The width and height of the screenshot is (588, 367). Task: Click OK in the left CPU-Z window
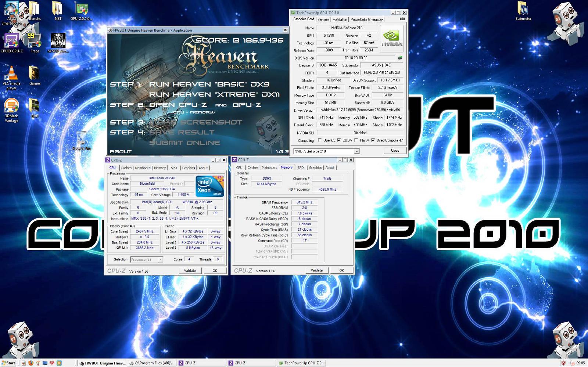pyautogui.click(x=215, y=270)
